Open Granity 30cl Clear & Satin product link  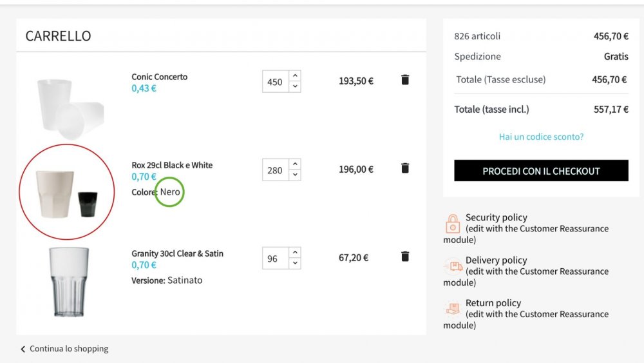pos(177,253)
